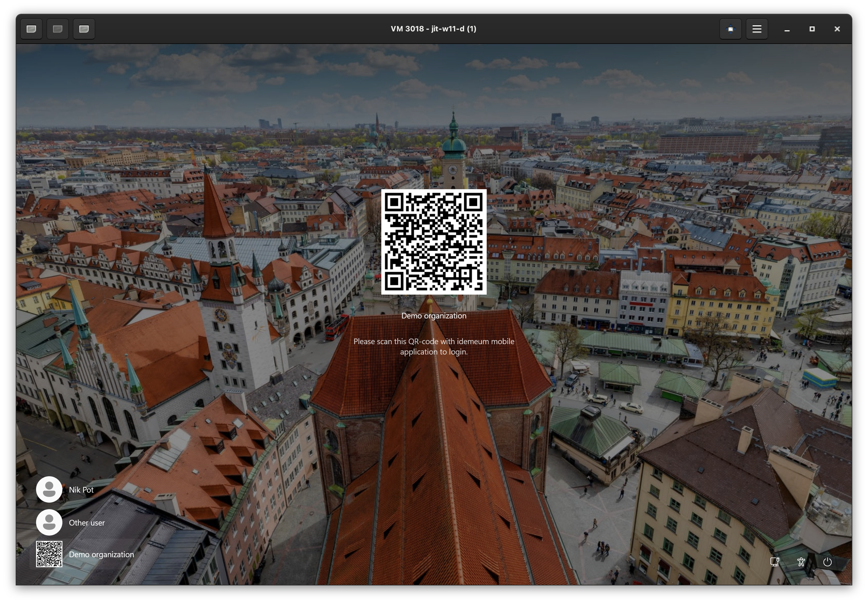Open the network icon on login screen
868x603 pixels.
pos(775,562)
